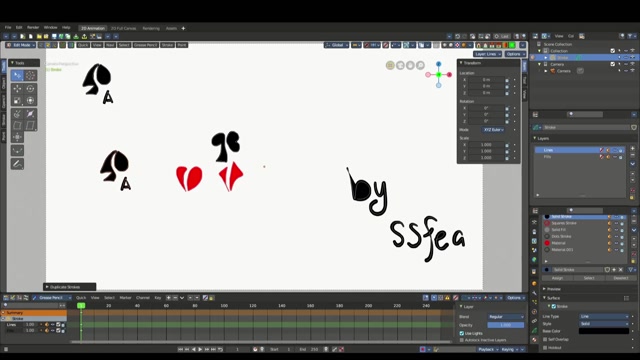The height and width of the screenshot is (360, 640).
Task: Jump to the first frame
Action: coord(180,349)
